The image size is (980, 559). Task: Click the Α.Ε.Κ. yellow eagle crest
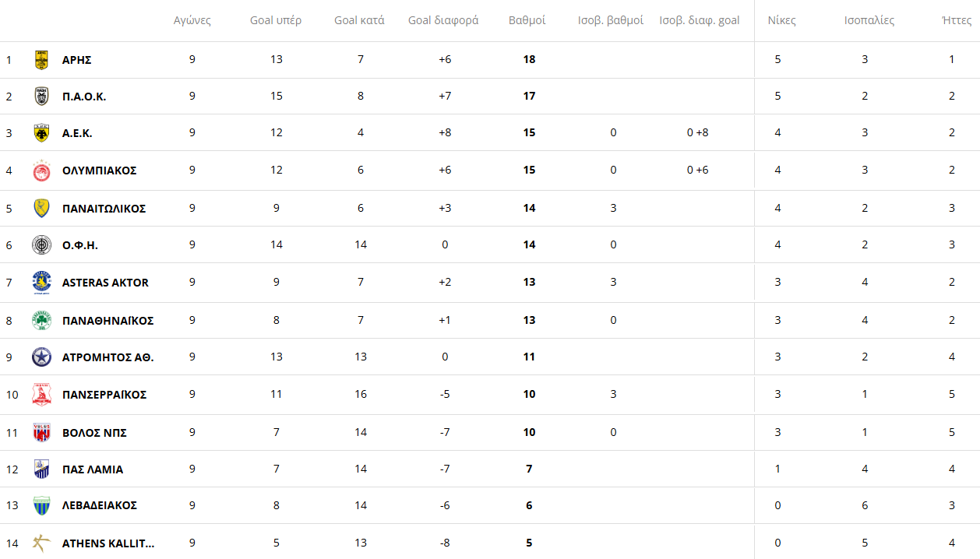[41, 133]
